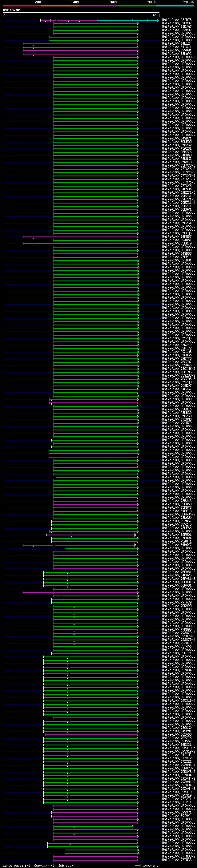Select hit UniRef100_B5LEQ6
The height and width of the screenshot is (868, 197).
tap(177, 233)
